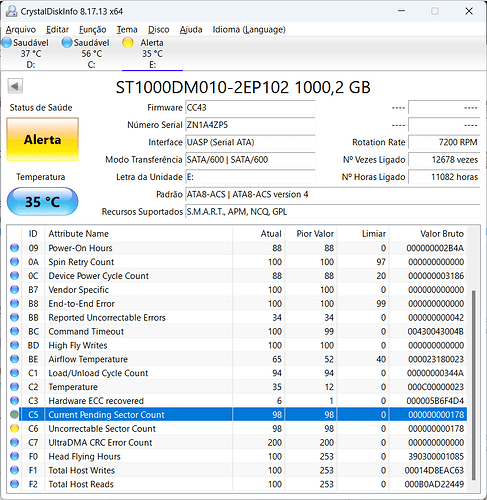Select the yellow Alerta disk E: status icon

point(128,43)
